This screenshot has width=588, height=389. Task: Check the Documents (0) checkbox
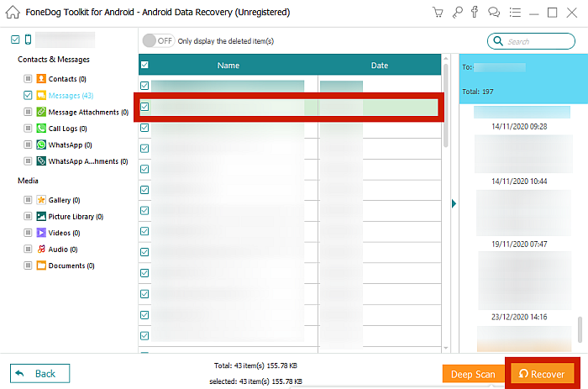[28, 265]
